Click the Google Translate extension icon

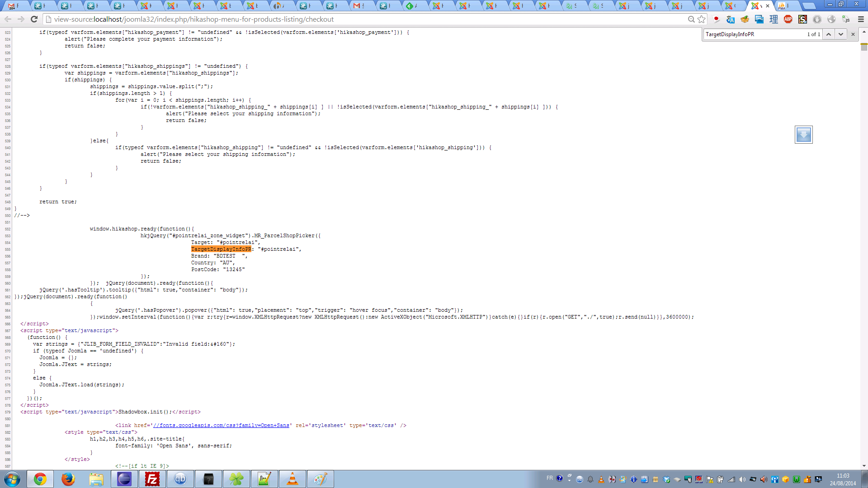(730, 19)
